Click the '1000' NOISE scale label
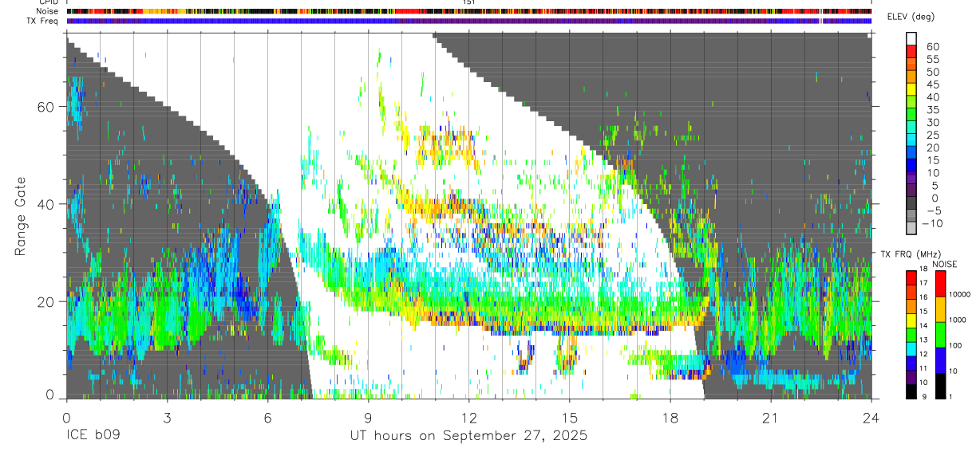This screenshot has height=452, width=980. tap(958, 320)
